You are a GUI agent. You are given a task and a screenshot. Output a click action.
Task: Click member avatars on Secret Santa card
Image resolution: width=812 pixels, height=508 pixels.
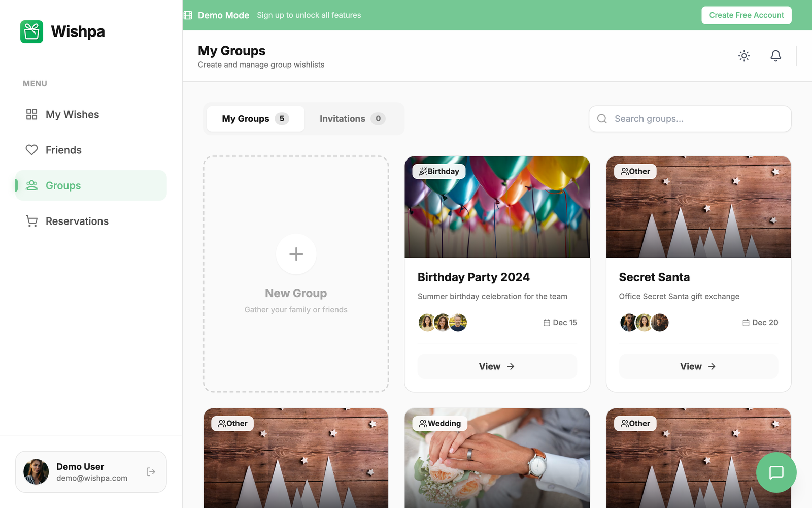(644, 323)
